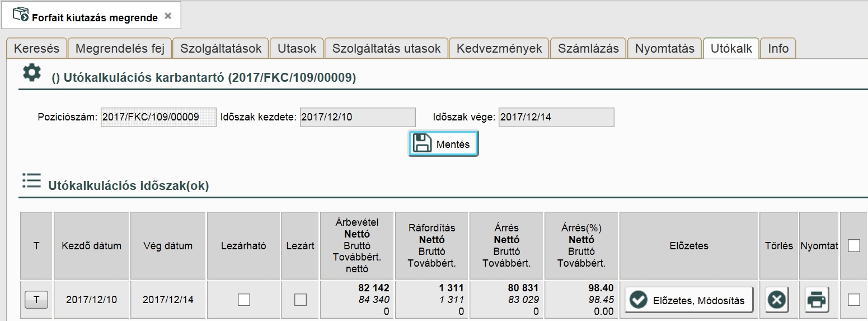The width and height of the screenshot is (868, 321).
Task: Click the Előzetes, Módosítás button
Action: tap(688, 300)
